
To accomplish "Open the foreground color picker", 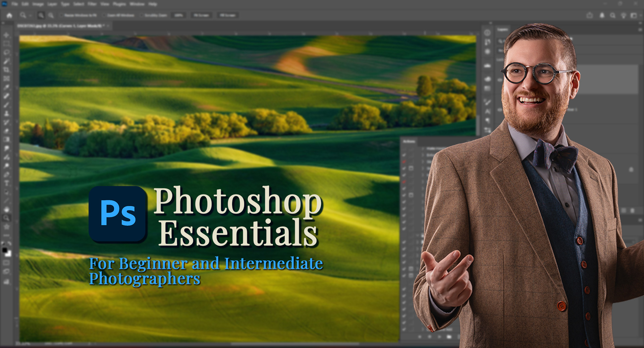I will [x=5, y=250].
